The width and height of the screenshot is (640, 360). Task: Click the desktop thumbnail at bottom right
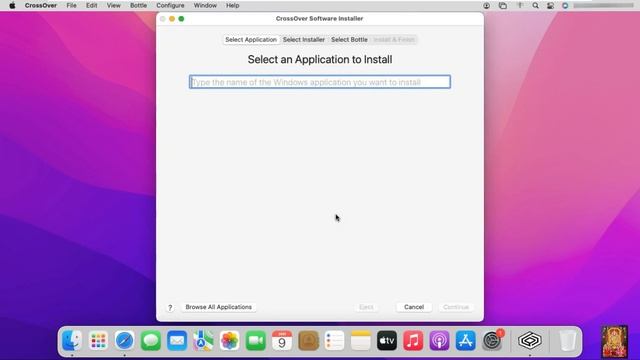(x=615, y=342)
